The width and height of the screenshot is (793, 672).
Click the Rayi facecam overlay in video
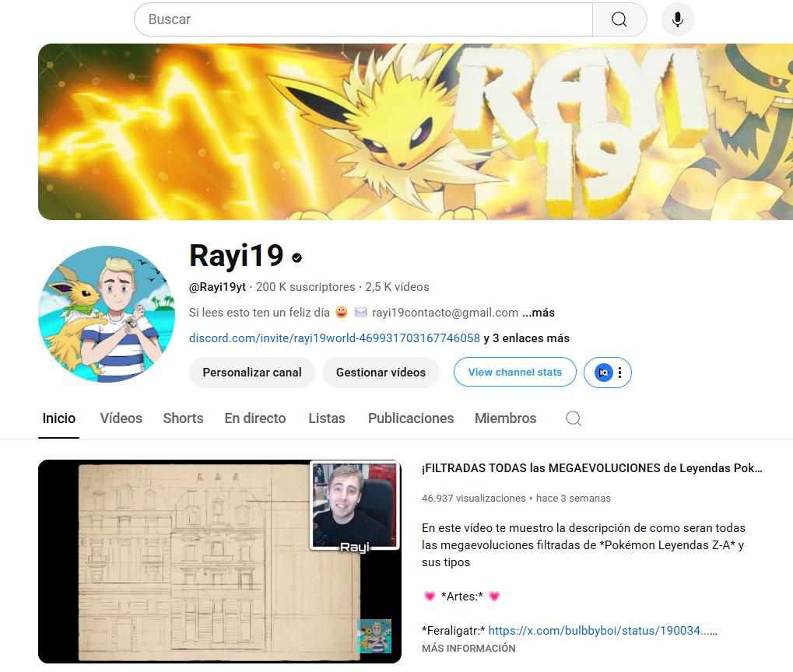[x=355, y=506]
